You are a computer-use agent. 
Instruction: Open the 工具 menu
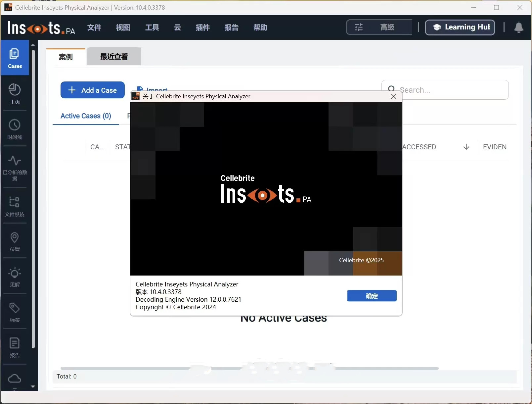152,27
